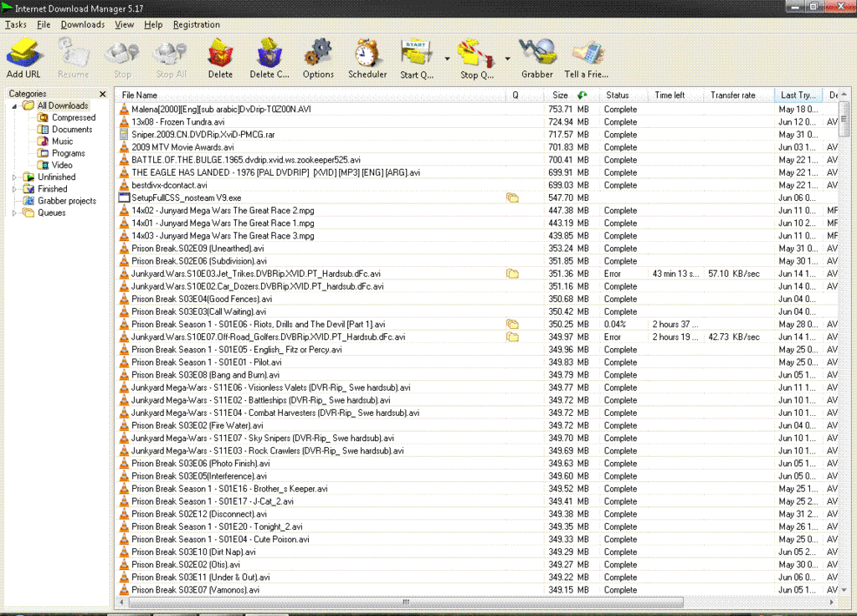Screen dimensions: 857x616
Task: Sort by File Name column header
Action: (x=310, y=95)
